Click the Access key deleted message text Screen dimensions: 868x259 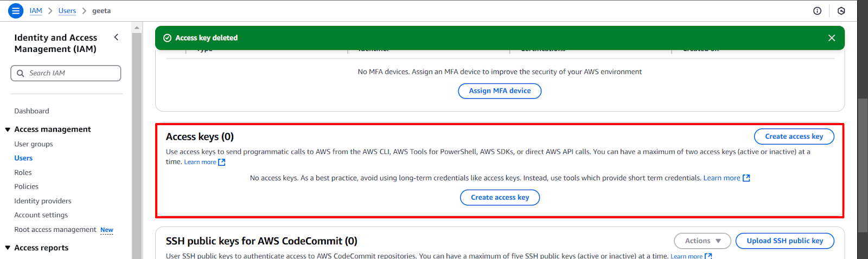tap(206, 38)
